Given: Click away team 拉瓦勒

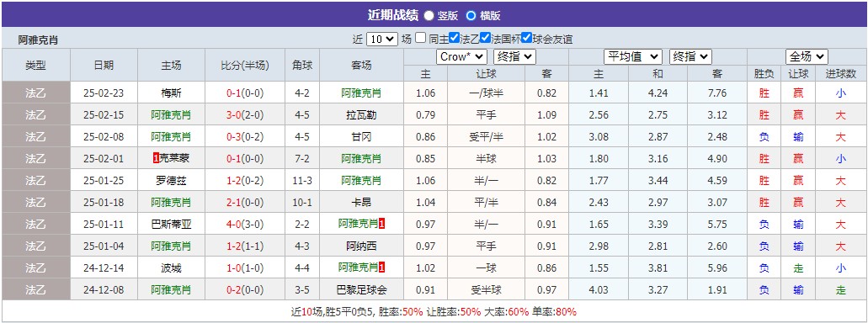Looking at the screenshot, I should 361,115.
